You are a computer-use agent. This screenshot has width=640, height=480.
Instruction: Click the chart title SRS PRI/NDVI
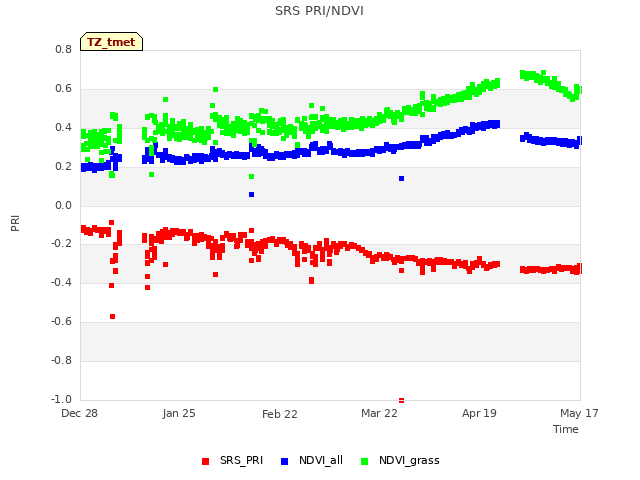(x=319, y=11)
